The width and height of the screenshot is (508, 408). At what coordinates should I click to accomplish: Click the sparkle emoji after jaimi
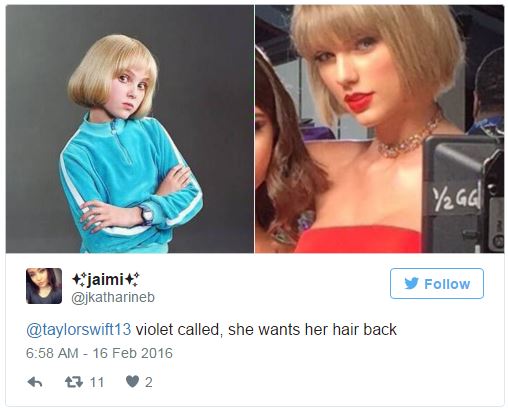click(132, 279)
